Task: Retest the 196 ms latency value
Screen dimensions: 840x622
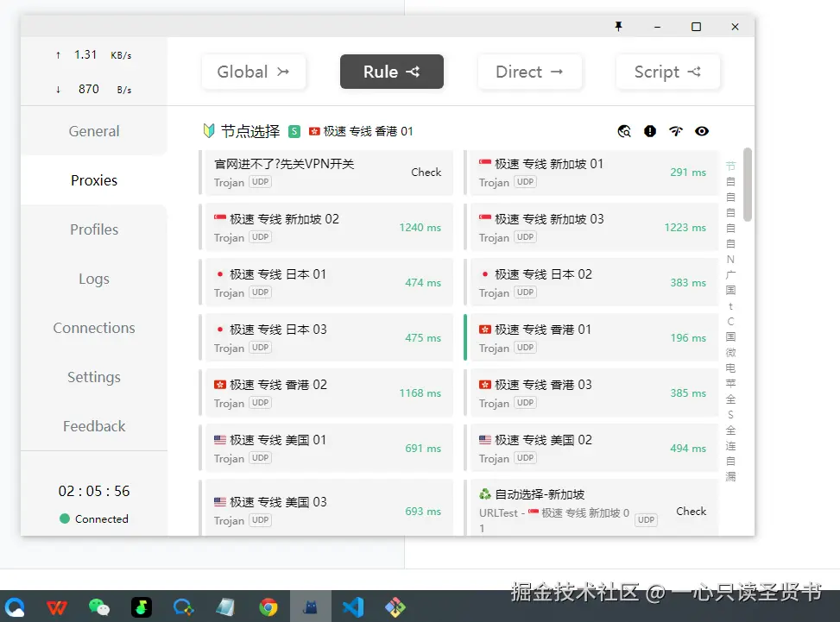Action: click(688, 338)
